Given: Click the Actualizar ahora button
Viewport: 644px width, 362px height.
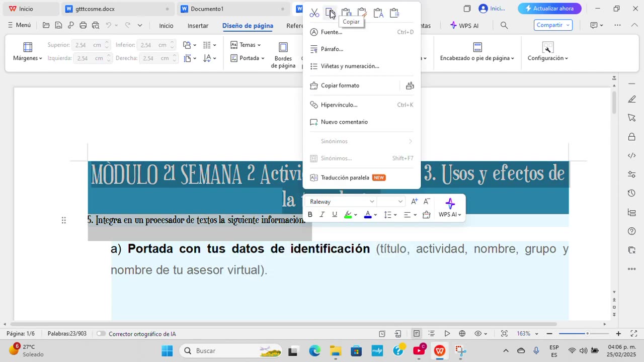Looking at the screenshot, I should pos(549,9).
